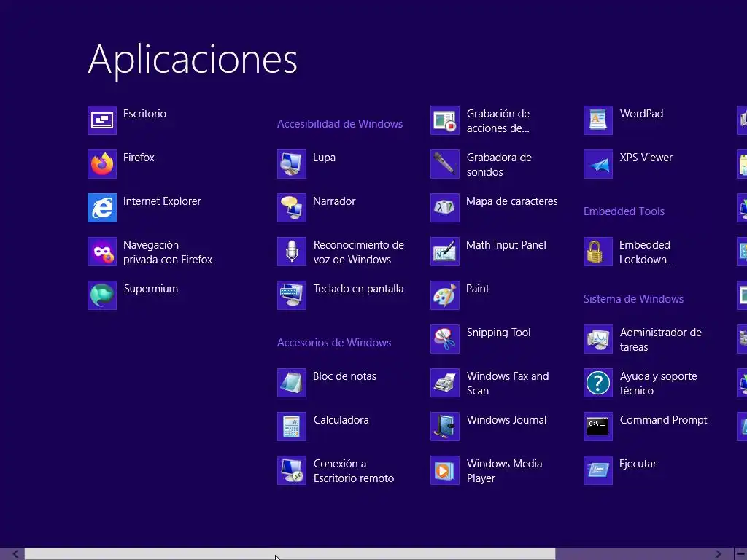Open the Mapa de caracteres icon
Screen dimensions: 747x560
[445, 208]
